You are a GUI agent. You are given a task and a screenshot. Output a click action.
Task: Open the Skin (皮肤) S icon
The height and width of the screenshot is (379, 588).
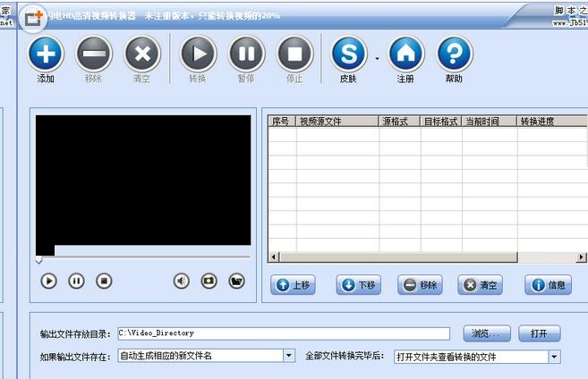pyautogui.click(x=349, y=54)
